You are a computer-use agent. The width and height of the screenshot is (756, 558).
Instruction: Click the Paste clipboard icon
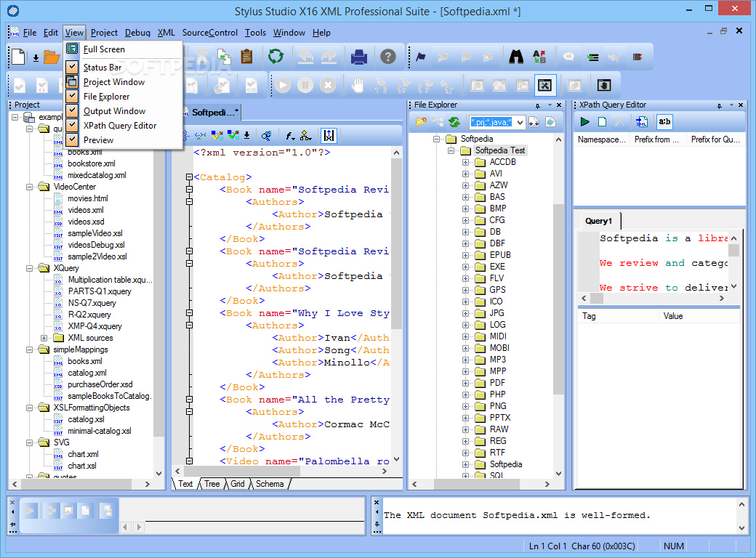click(247, 57)
